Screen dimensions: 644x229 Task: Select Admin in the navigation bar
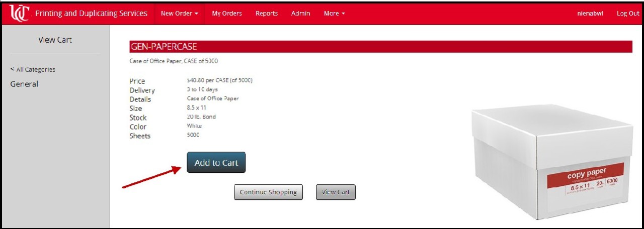tap(300, 14)
